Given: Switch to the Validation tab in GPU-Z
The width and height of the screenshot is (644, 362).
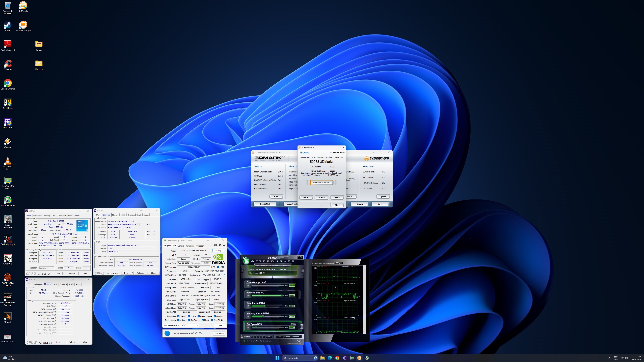Looking at the screenshot, I should 200,246.
